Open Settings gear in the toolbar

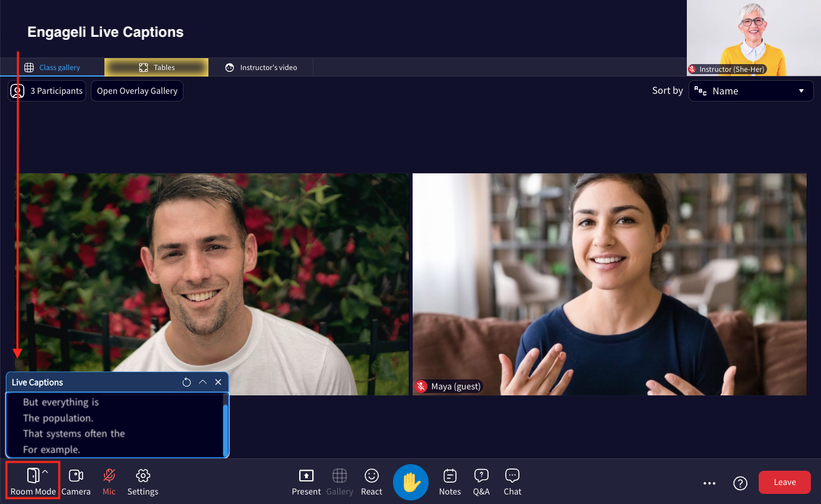click(x=142, y=481)
